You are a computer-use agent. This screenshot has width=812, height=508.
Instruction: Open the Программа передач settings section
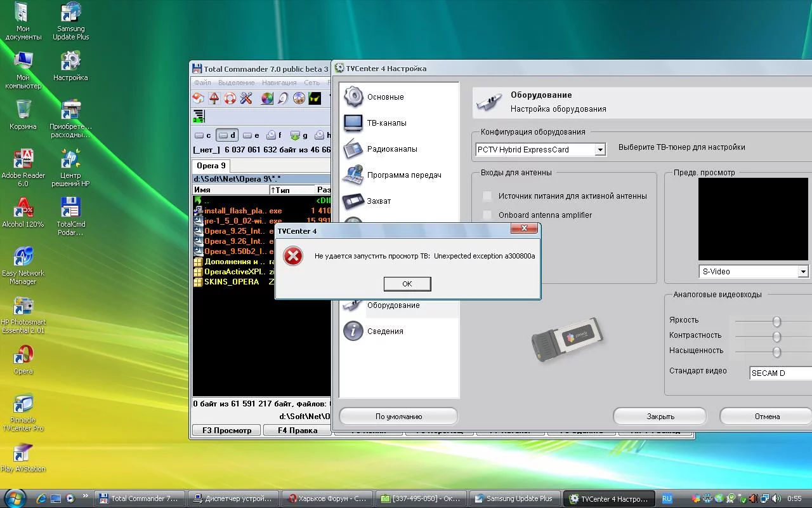399,175
